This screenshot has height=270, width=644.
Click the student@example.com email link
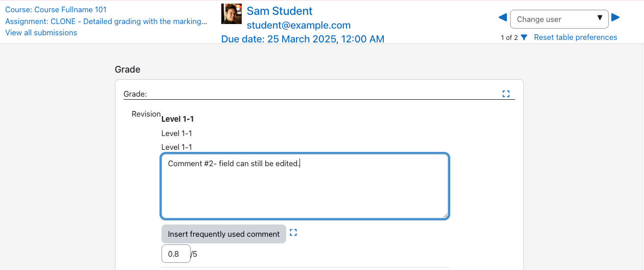click(x=298, y=25)
